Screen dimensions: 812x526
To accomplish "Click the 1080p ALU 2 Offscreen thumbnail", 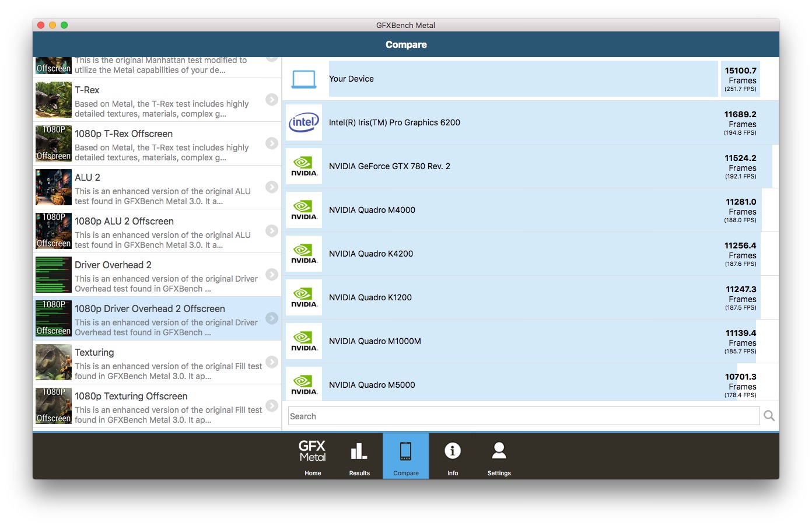I will coord(54,231).
